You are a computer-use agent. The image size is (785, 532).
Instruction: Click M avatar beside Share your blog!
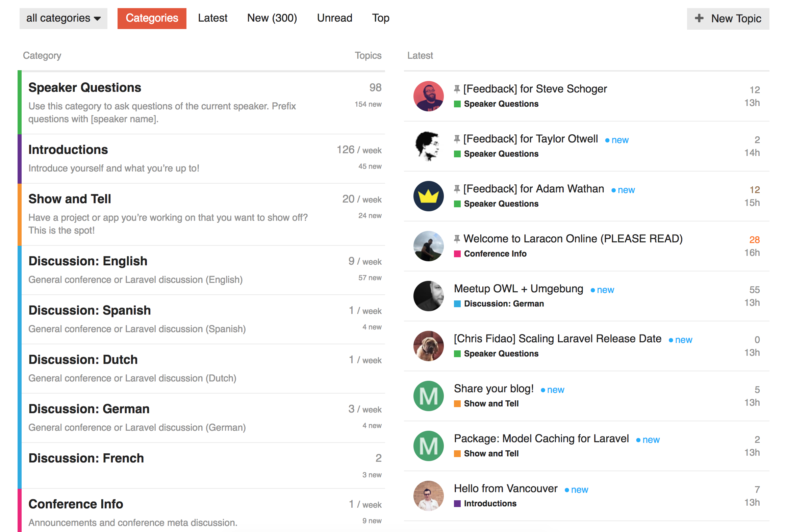(429, 396)
